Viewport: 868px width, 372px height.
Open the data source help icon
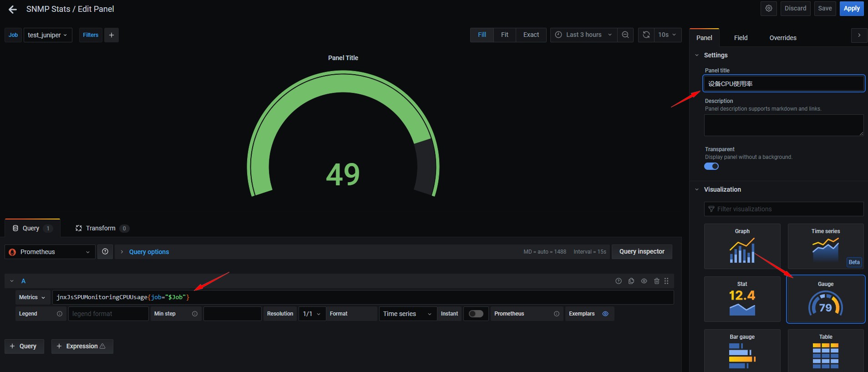pos(105,252)
